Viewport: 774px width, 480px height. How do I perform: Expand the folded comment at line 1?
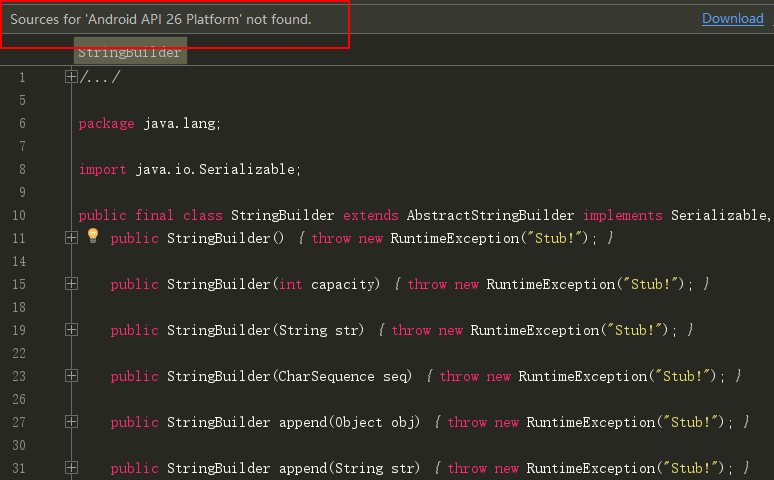click(x=71, y=77)
